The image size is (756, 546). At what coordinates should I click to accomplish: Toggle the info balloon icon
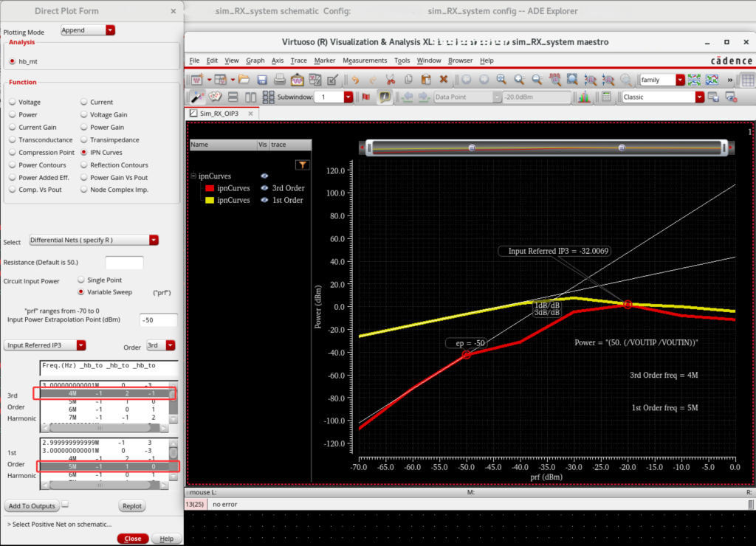pos(384,97)
